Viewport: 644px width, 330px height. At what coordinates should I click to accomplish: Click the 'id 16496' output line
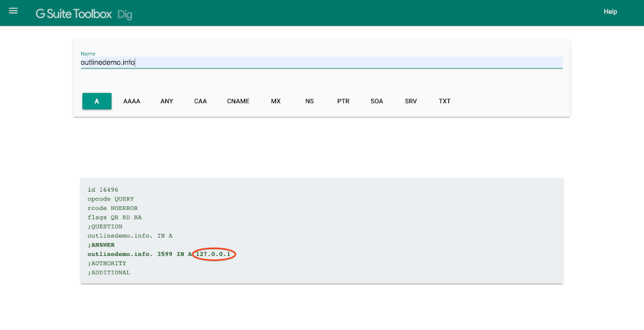103,190
